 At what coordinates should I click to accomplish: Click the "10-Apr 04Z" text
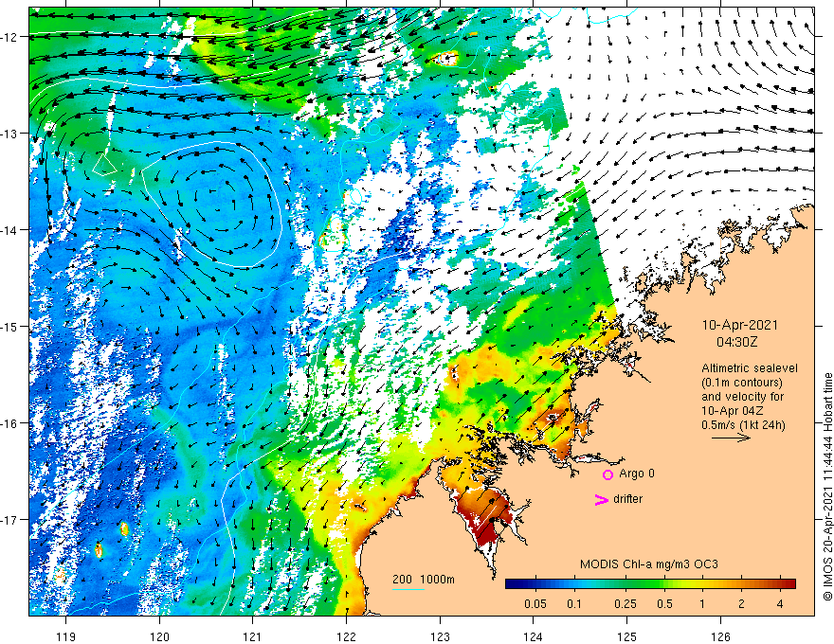click(733, 411)
